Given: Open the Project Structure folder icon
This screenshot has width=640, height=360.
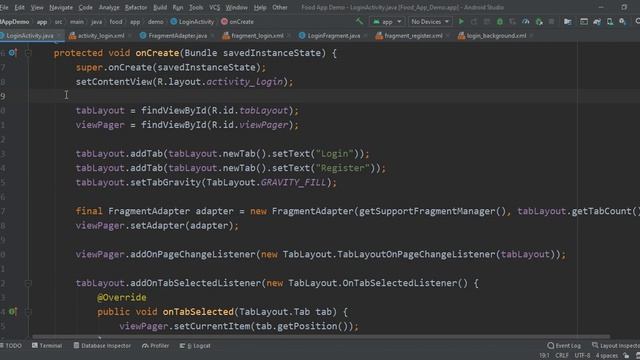Looking at the screenshot, I should pos(567,22).
